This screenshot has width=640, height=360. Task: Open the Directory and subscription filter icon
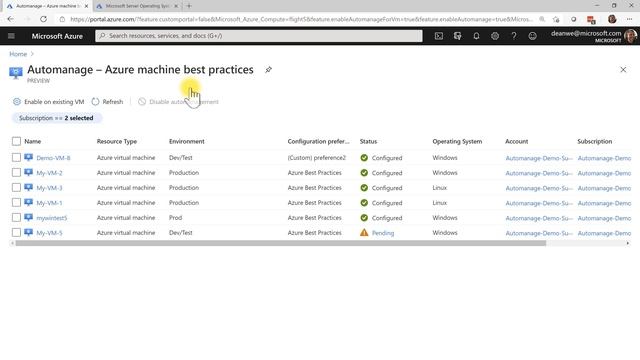point(458,36)
